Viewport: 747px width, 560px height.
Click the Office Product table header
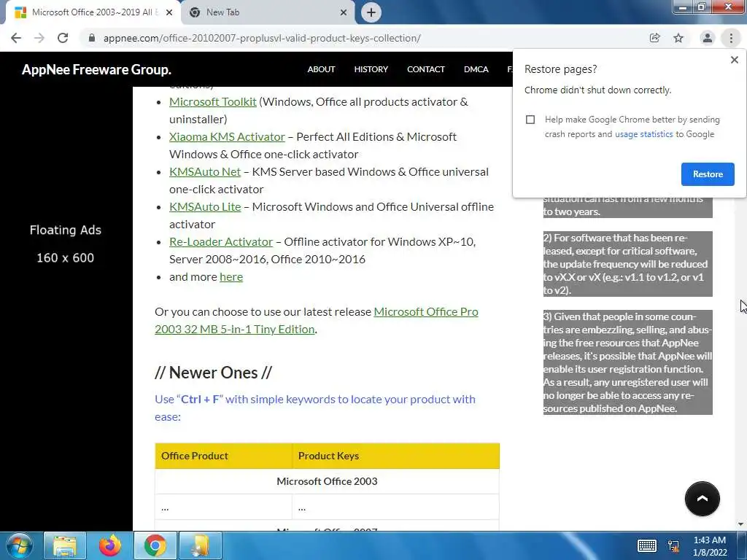223,456
